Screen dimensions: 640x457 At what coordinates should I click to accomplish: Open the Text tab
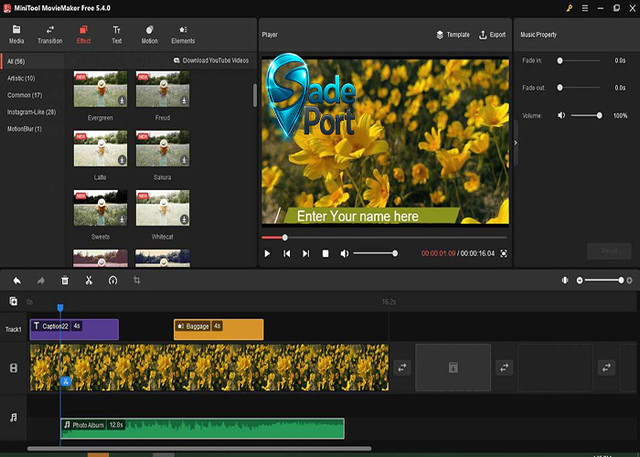coord(117,35)
